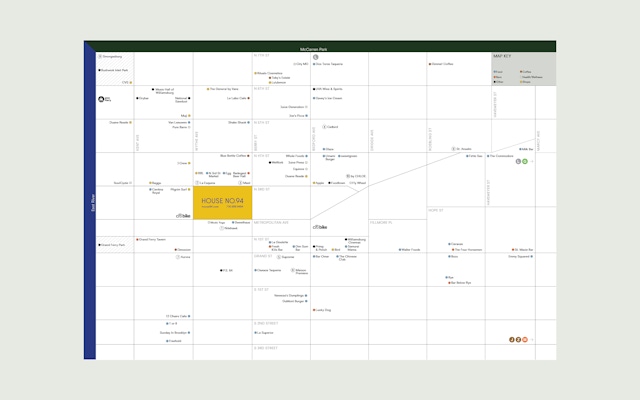Click the orange J subway icon
Image resolution: width=640 pixels, height=400 pixels.
pos(511,340)
